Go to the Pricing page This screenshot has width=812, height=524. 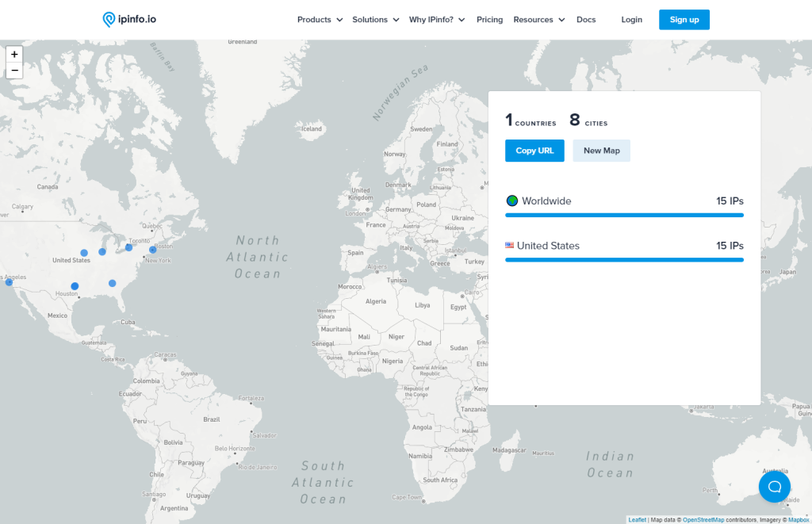pyautogui.click(x=489, y=20)
